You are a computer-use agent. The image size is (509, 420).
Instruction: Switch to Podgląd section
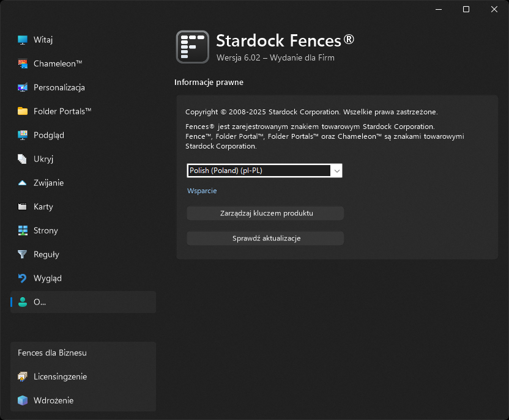coord(83,135)
